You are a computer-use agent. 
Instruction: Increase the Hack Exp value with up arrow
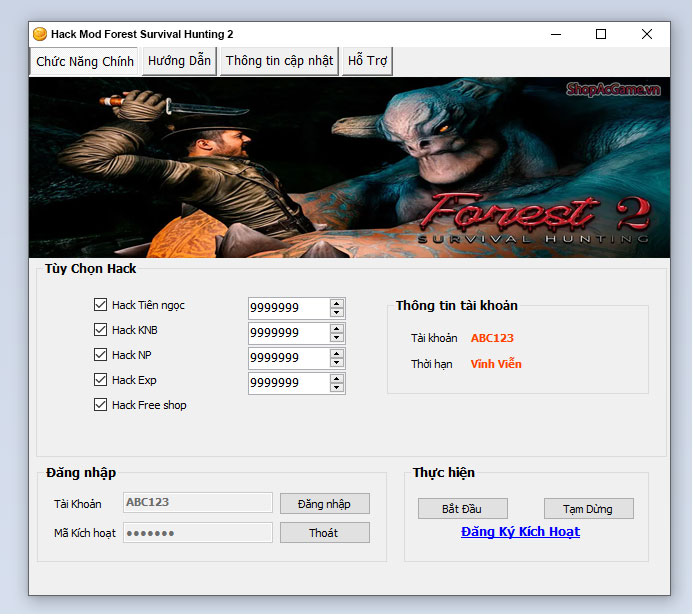(x=337, y=379)
